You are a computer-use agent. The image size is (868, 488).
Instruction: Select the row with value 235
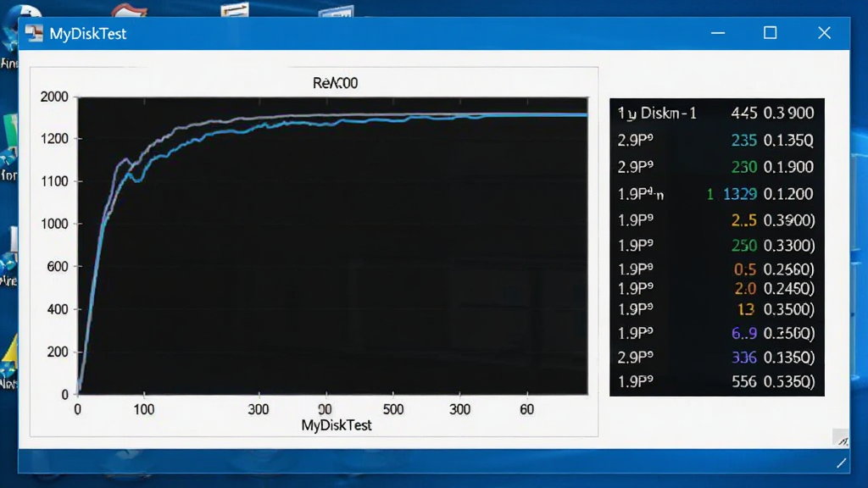click(x=716, y=140)
